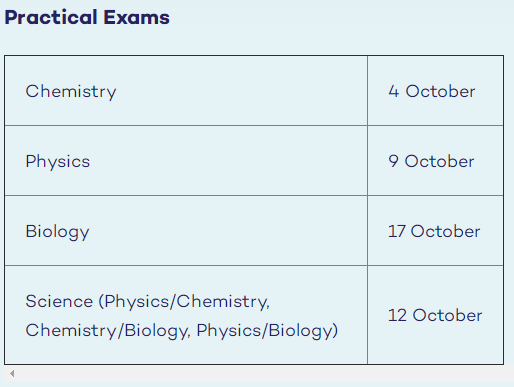Click the word Practical in the heading

(51, 17)
